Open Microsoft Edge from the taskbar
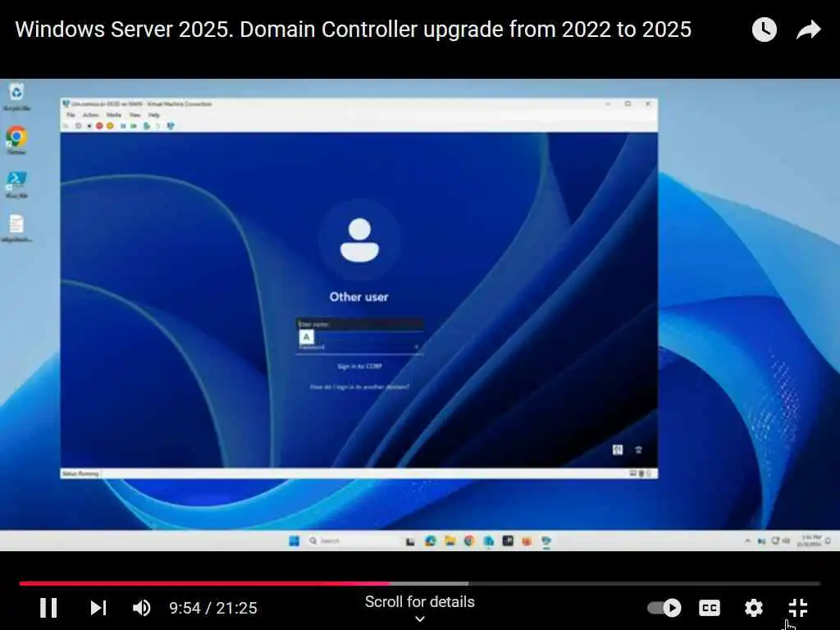Image resolution: width=840 pixels, height=630 pixels. (x=430, y=541)
